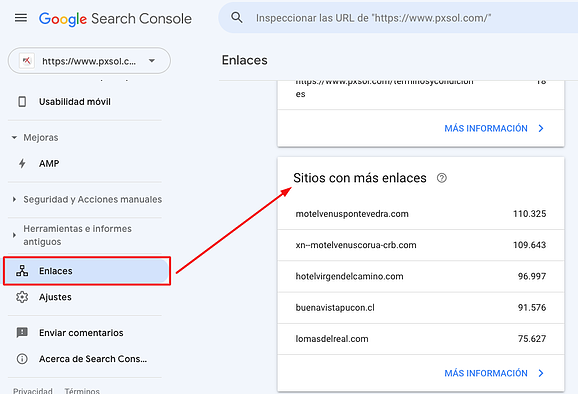Viewport: 578px width, 394px height.
Task: Open the Privacidad footer link
Action: 33,391
